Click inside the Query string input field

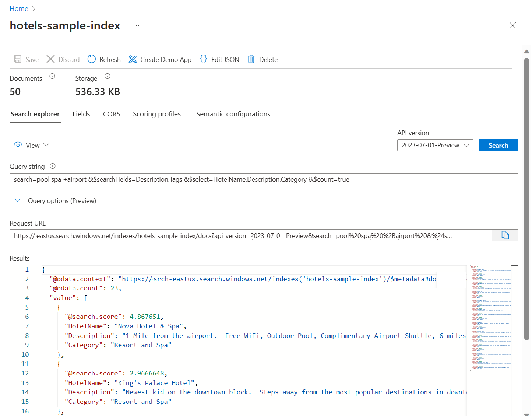(264, 179)
